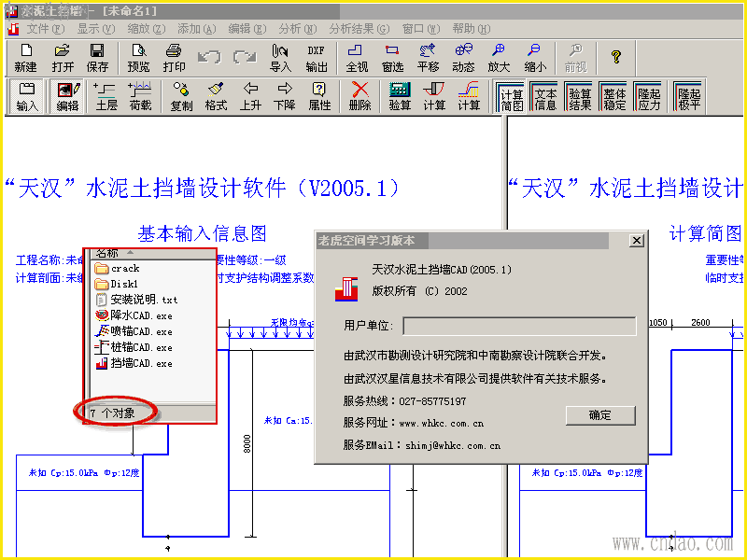Select 喷锚CAD.exe in file list
The width and height of the screenshot is (747, 560).
click(134, 331)
